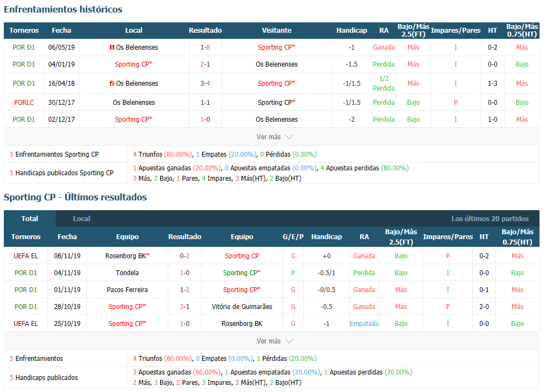The width and height of the screenshot is (551, 392).
Task: Click the date 06/05/19
Action: pos(61,47)
